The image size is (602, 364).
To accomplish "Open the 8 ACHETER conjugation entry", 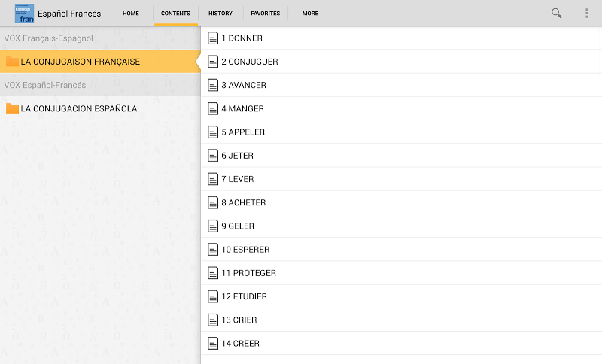I will tap(401, 202).
